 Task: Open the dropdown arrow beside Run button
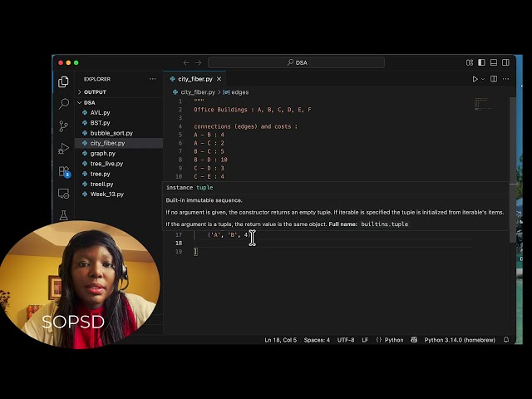pos(483,79)
